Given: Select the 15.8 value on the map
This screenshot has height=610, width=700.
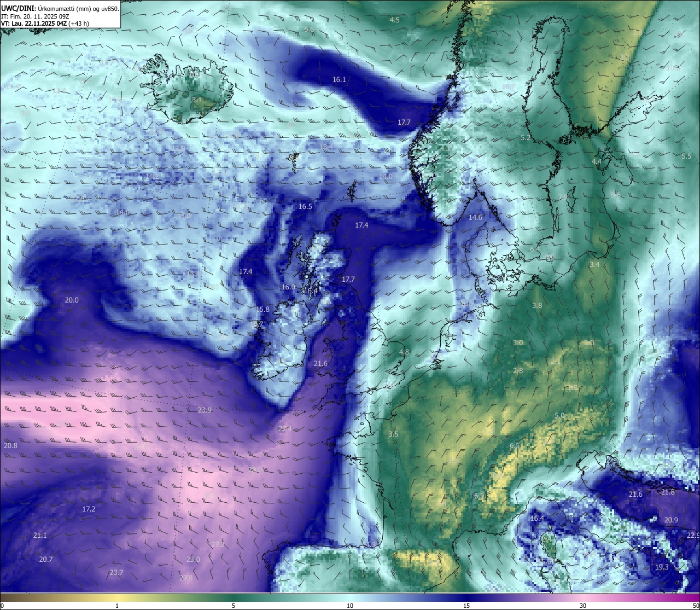Looking at the screenshot, I should coord(262,310).
